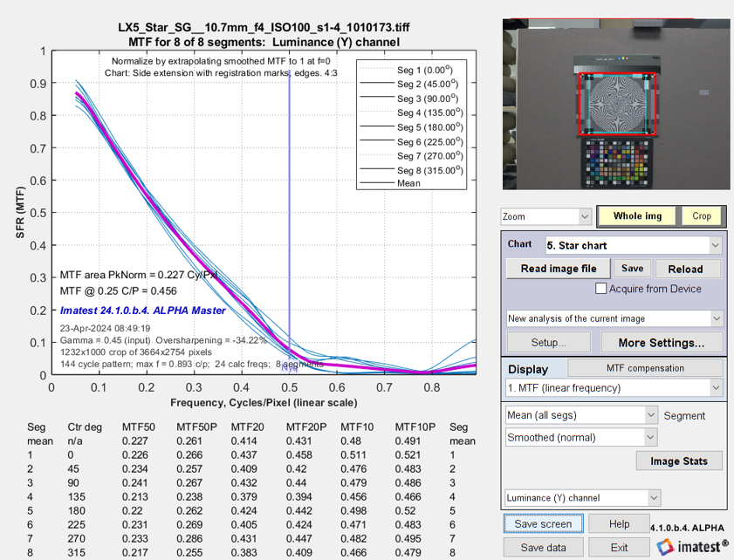Click the Read image file button
Viewport: 734px width, 560px height.
tap(559, 269)
